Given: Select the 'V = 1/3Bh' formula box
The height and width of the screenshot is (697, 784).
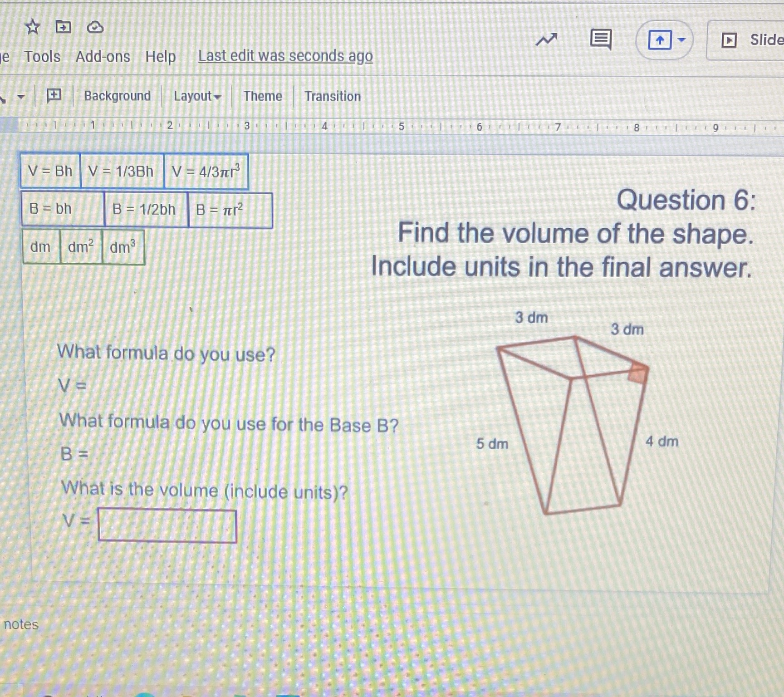Looking at the screenshot, I should pyautogui.click(x=122, y=171).
